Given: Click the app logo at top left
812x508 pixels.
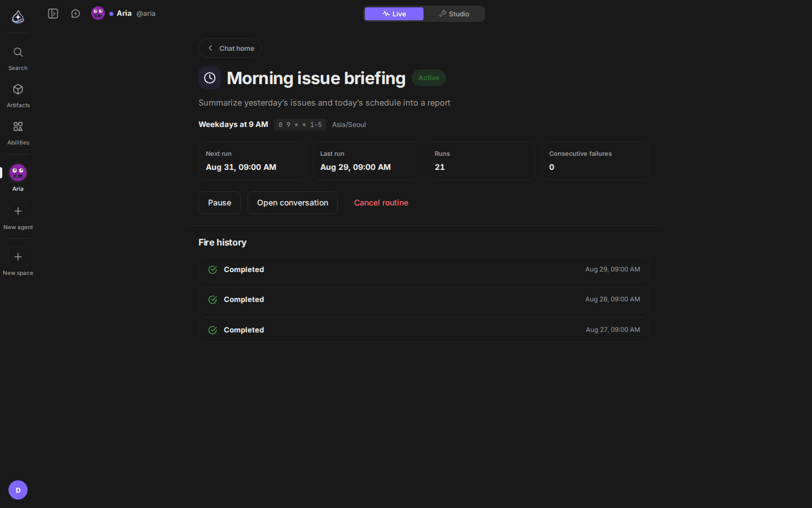Looking at the screenshot, I should pos(18,17).
